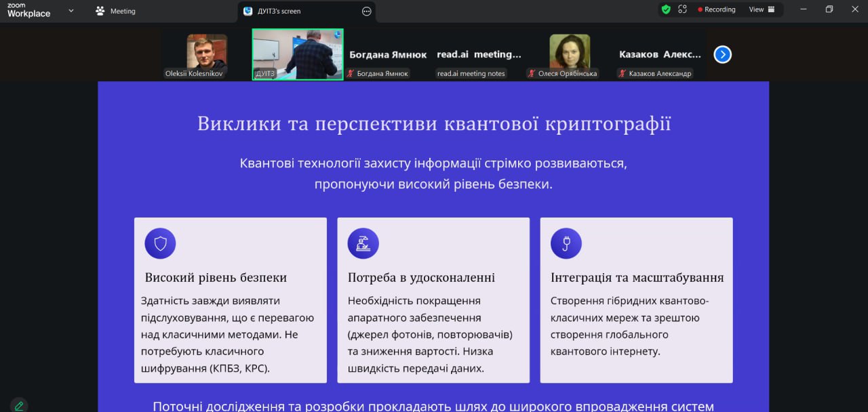Click the green encryption shield icon

(666, 9)
